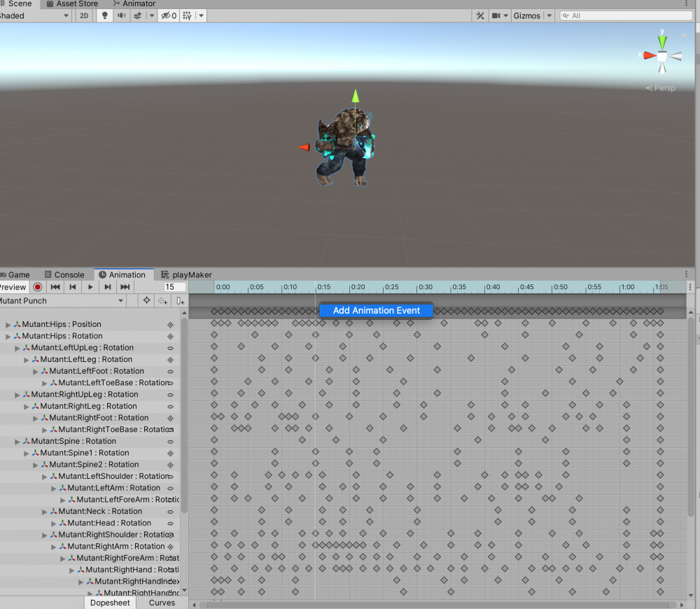Open Shaded draw mode dropdown

click(34, 15)
